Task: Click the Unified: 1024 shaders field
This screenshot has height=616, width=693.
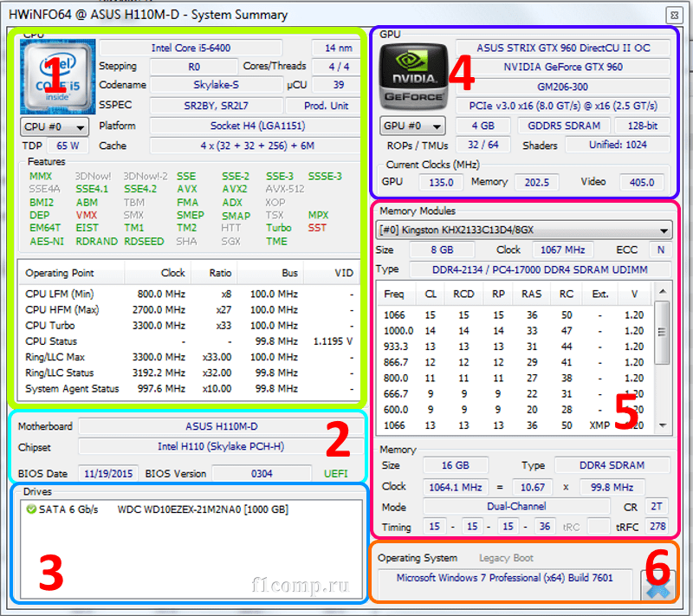Action: [x=618, y=145]
